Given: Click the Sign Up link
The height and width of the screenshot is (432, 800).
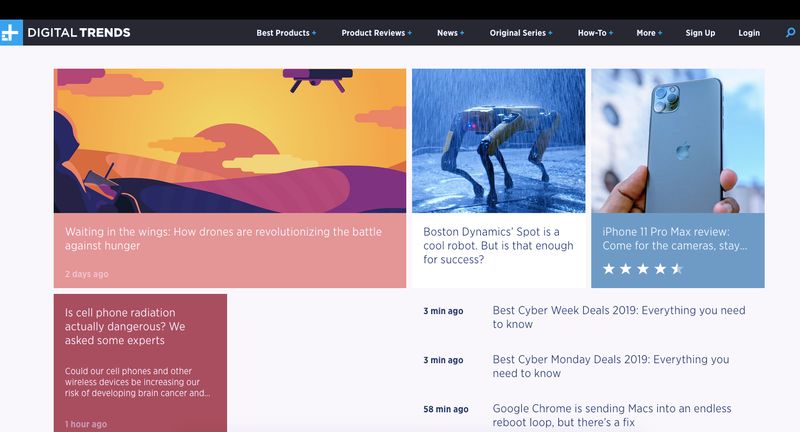Looking at the screenshot, I should coord(700,33).
